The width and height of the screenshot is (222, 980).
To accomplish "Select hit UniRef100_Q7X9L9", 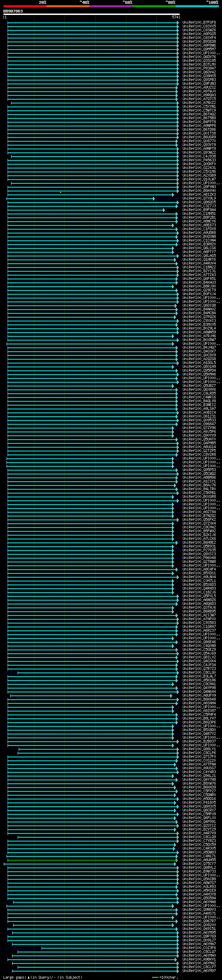I will point(199,198).
